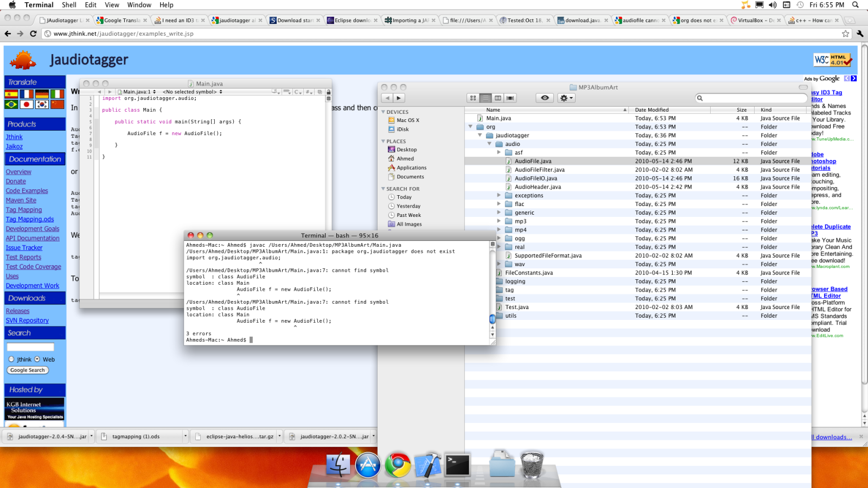Image resolution: width=868 pixels, height=488 pixels.
Task: Switch Finder to icon view
Action: click(x=473, y=98)
